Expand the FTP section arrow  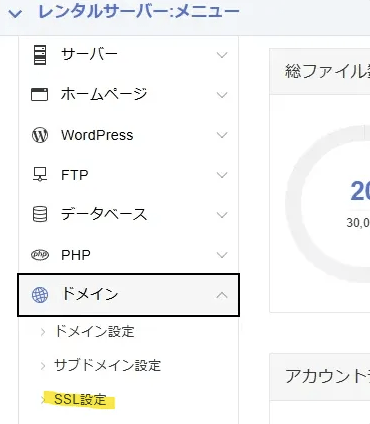click(222, 175)
